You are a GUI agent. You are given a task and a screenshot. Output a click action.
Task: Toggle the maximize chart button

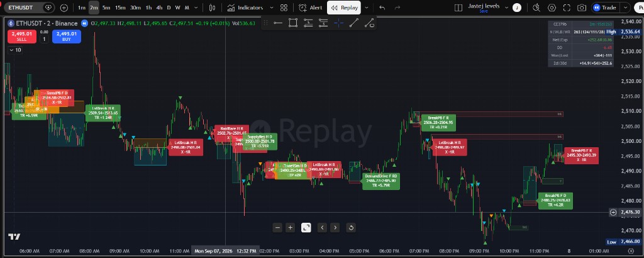[x=306, y=228]
